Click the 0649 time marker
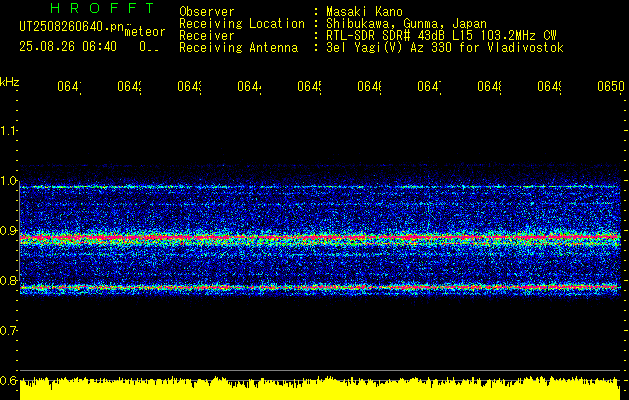629x400 pixels. coord(550,87)
